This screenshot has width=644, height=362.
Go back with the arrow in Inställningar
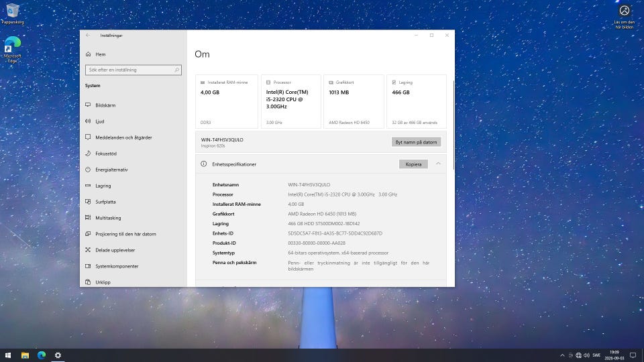(88, 36)
